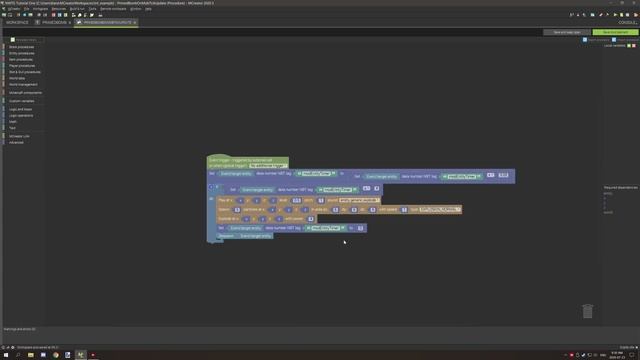Click the block search field in toolbox

26,40
